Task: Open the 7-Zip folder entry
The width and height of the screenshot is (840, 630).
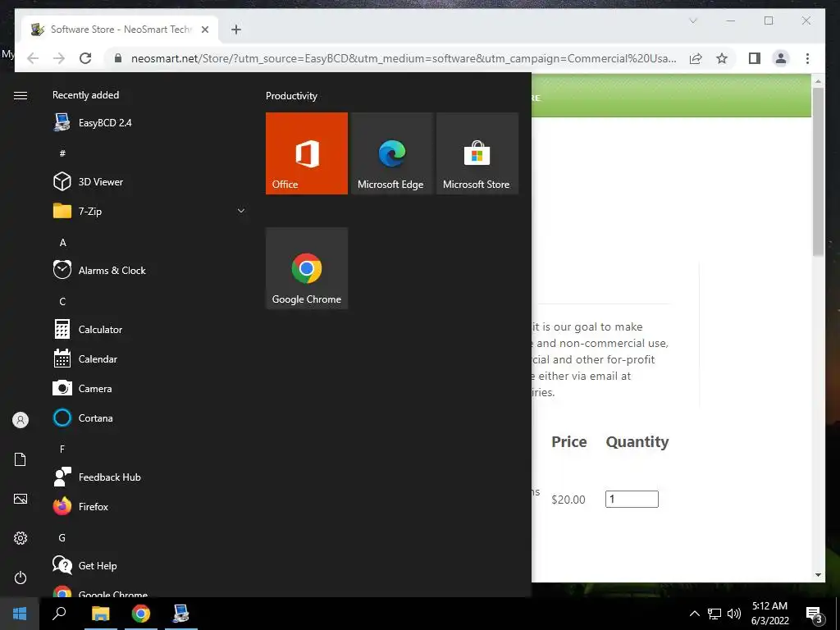Action: pyautogui.click(x=149, y=211)
